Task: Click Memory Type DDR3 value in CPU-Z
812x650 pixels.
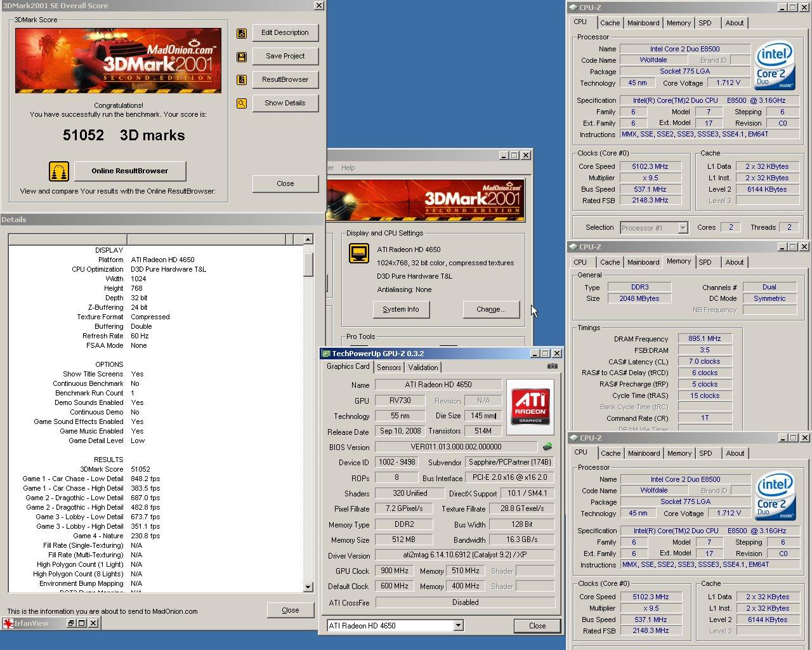Action: 639,287
